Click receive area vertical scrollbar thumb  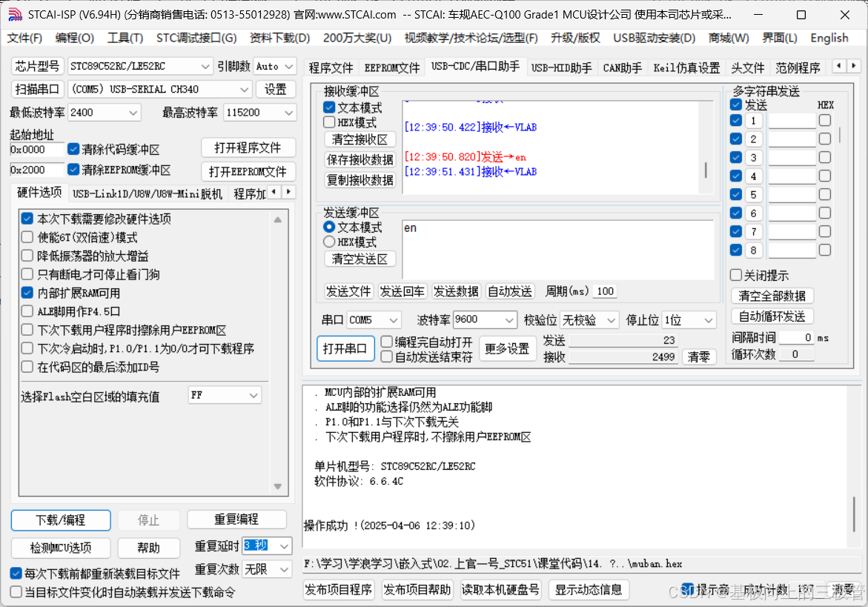(706, 170)
